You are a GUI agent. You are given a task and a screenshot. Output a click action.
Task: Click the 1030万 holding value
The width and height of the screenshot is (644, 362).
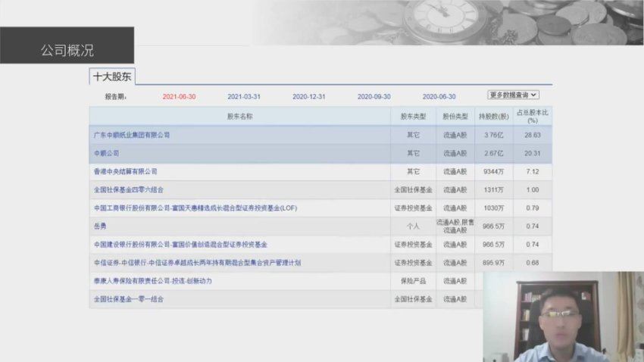tap(494, 208)
